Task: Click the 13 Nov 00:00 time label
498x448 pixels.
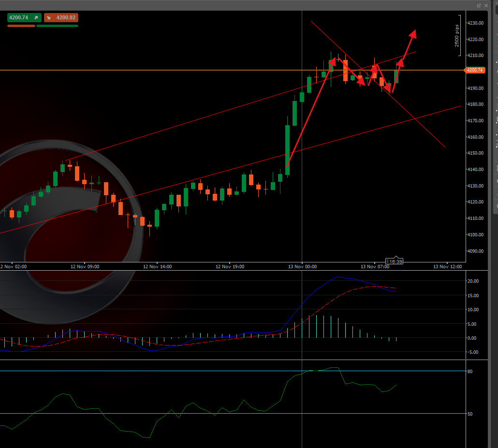Action: (302, 267)
